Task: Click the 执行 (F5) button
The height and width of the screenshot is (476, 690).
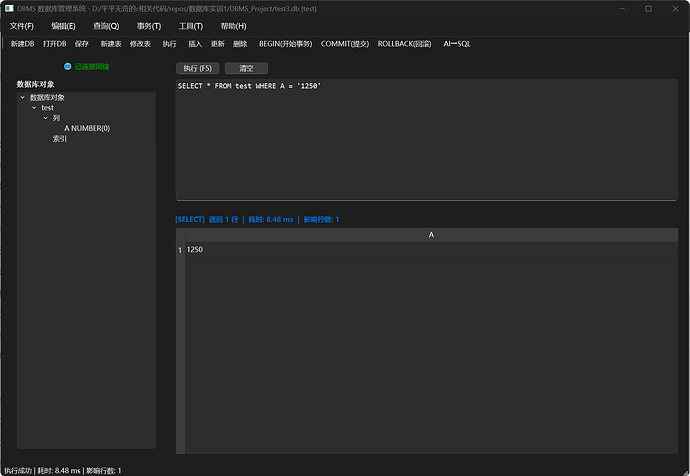Action: (x=198, y=68)
